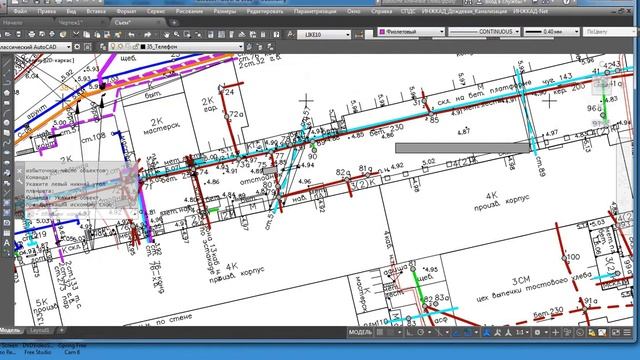Open the text style dropdown

324,35
